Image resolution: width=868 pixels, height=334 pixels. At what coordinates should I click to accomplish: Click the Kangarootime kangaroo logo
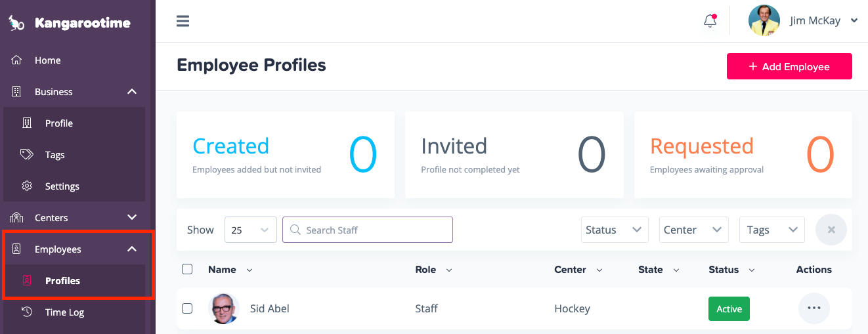[x=16, y=24]
